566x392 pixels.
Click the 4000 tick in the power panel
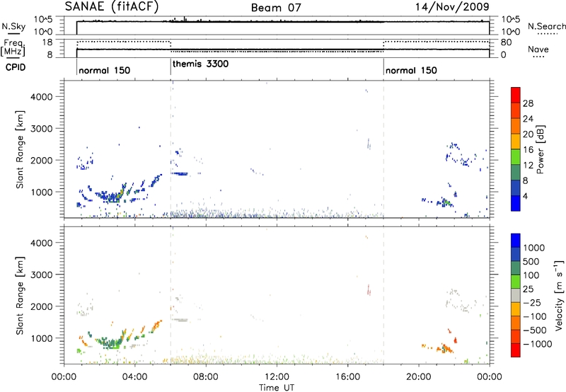(41, 97)
